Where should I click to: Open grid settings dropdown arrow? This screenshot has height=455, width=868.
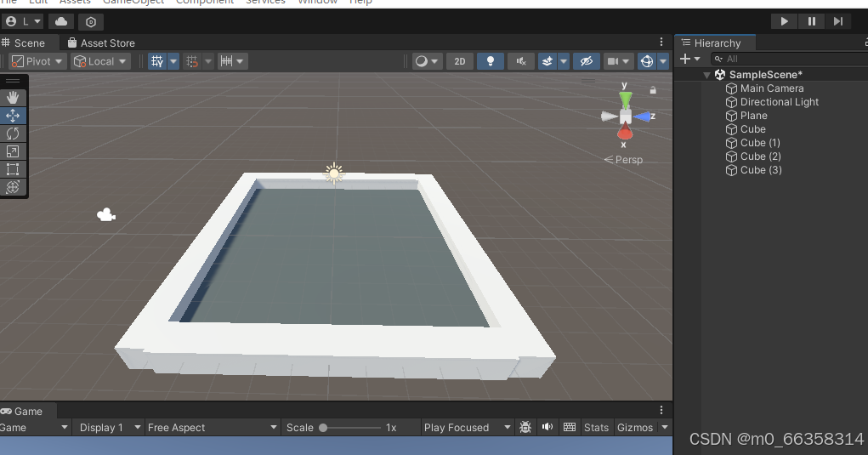pos(173,61)
